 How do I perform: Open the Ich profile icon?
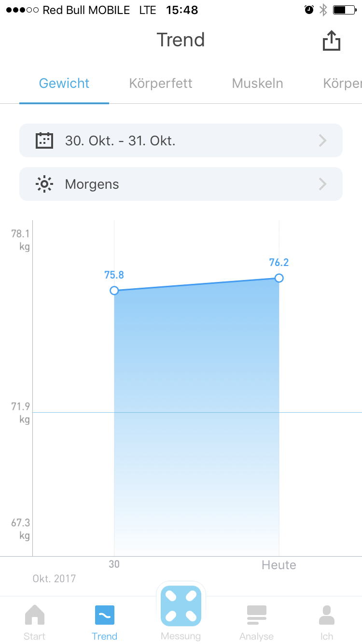[327, 615]
